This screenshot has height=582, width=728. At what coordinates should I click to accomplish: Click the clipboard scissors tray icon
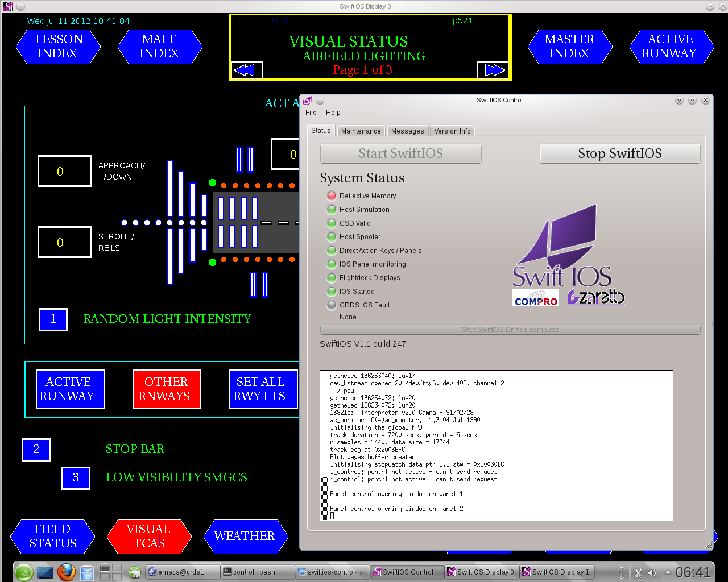click(638, 573)
